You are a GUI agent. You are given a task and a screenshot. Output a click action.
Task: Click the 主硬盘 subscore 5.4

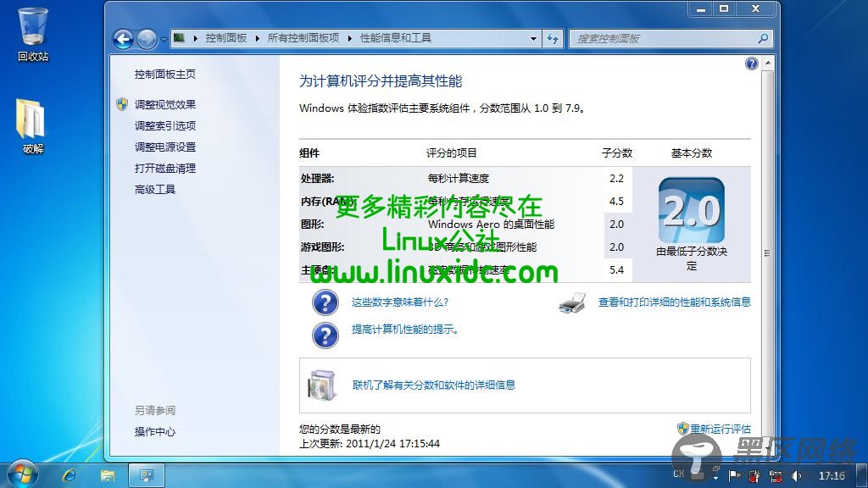[617, 270]
